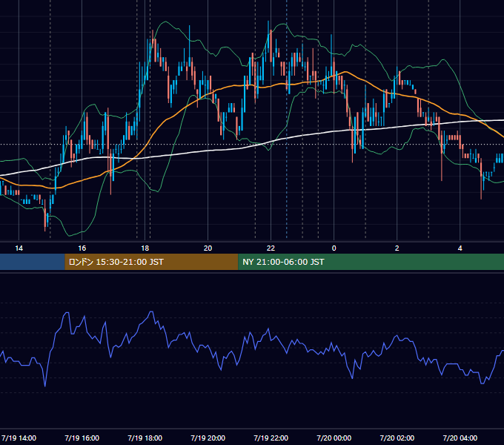Click the 7/19 18:00 time label

point(145,438)
